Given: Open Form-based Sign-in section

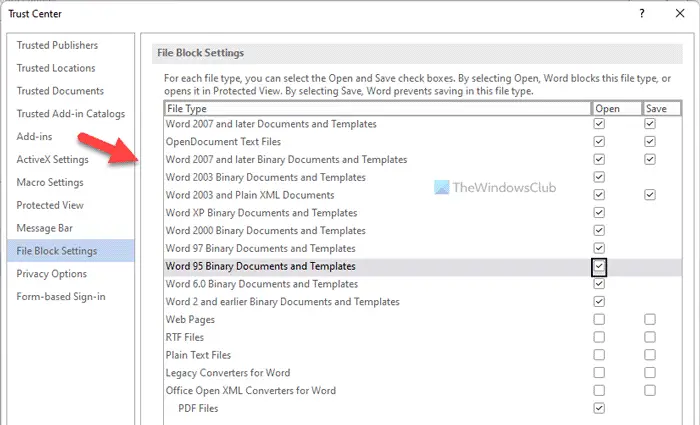Looking at the screenshot, I should pos(61,296).
